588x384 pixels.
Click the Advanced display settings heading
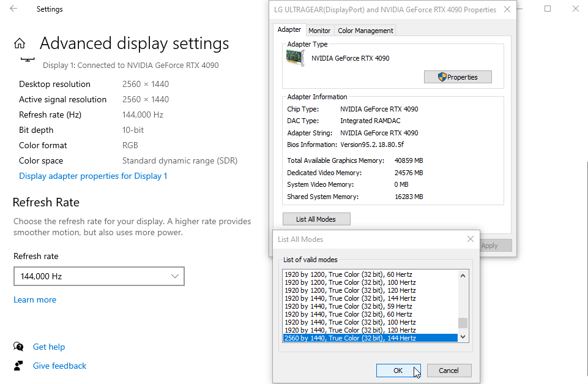click(134, 43)
